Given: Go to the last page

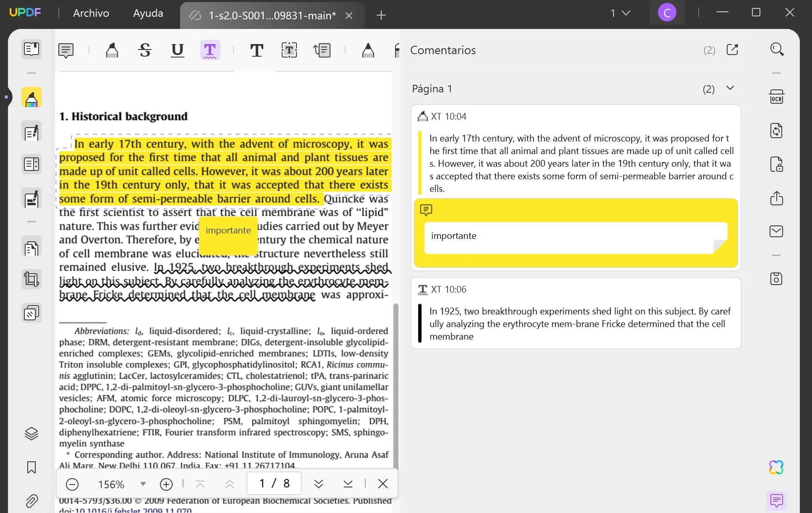Looking at the screenshot, I should (x=348, y=484).
